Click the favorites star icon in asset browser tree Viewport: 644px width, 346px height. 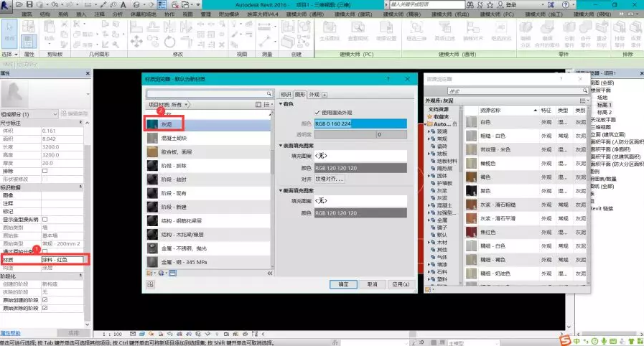coord(430,117)
